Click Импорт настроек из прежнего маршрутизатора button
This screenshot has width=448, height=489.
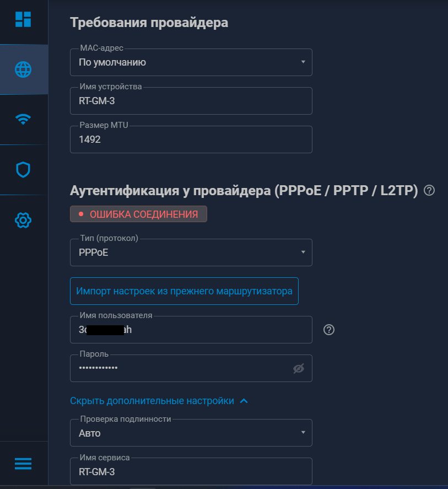(x=184, y=291)
